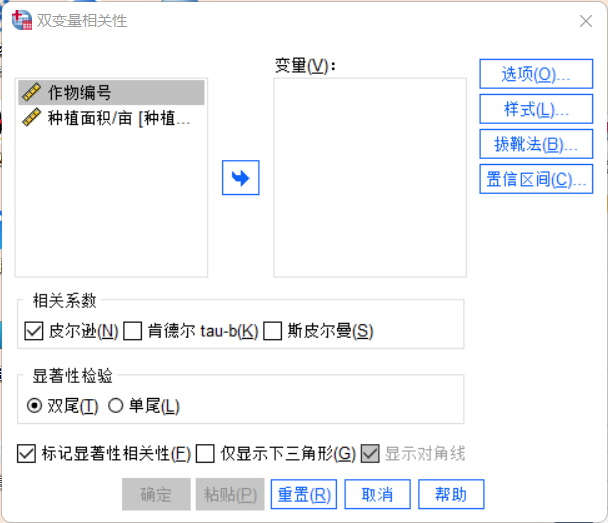Select the 作物编号 variable row
Viewport: 608px width, 523px height.
pos(111,92)
